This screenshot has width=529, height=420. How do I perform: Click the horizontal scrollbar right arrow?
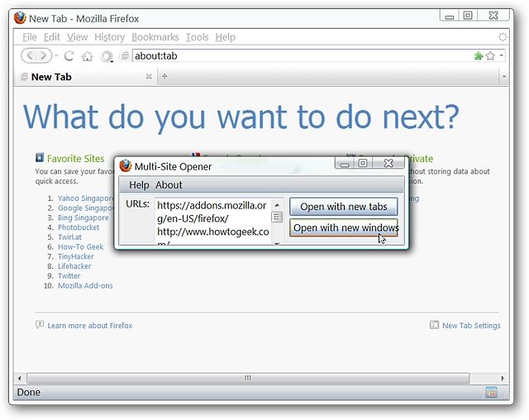coord(503,378)
